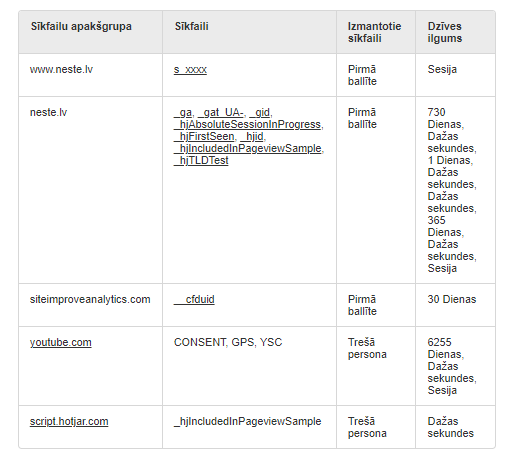Open the _hjTLDTest cookie link
Viewport: 515px width, 467px height.
tap(201, 161)
